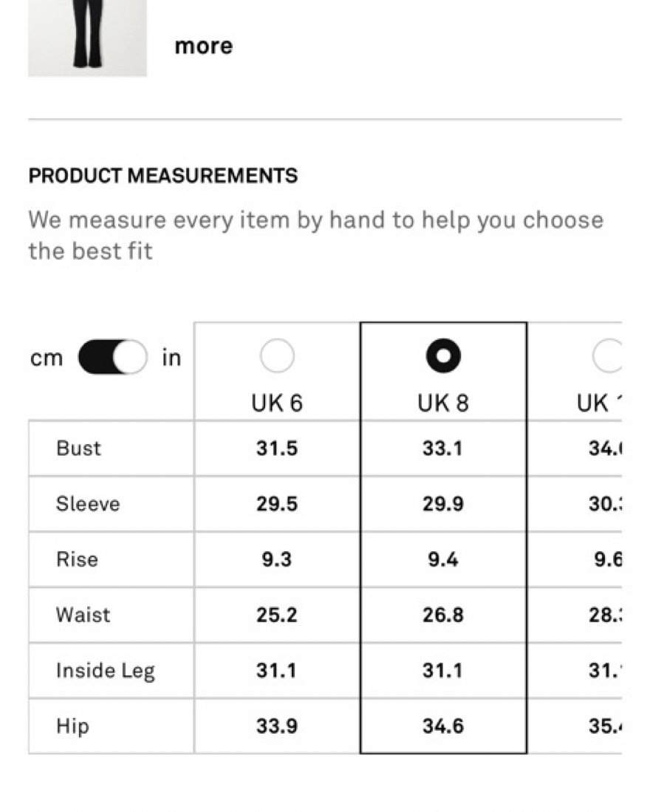650x812 pixels.
Task: Select the partially visible third size radio button
Action: (x=608, y=356)
